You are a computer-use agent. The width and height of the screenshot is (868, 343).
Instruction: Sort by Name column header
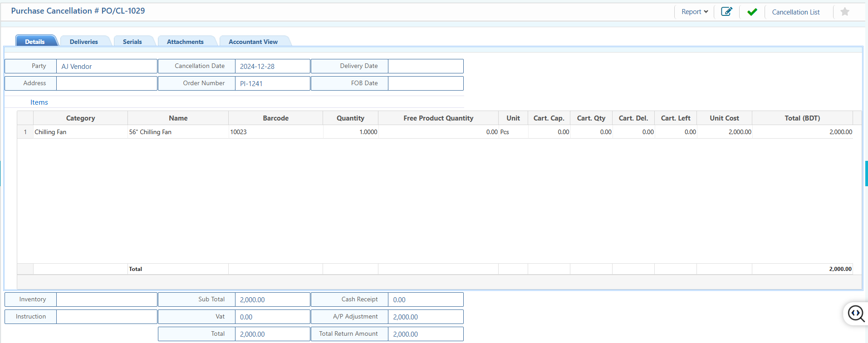178,118
